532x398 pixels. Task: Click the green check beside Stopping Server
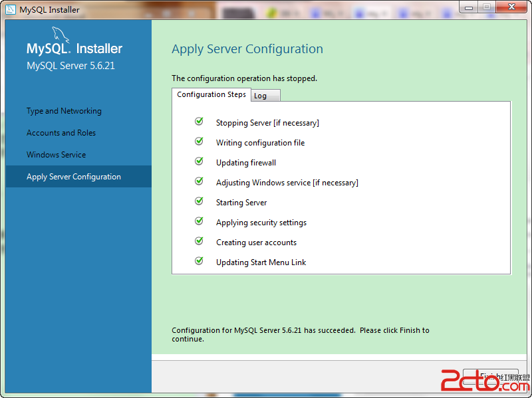(199, 121)
